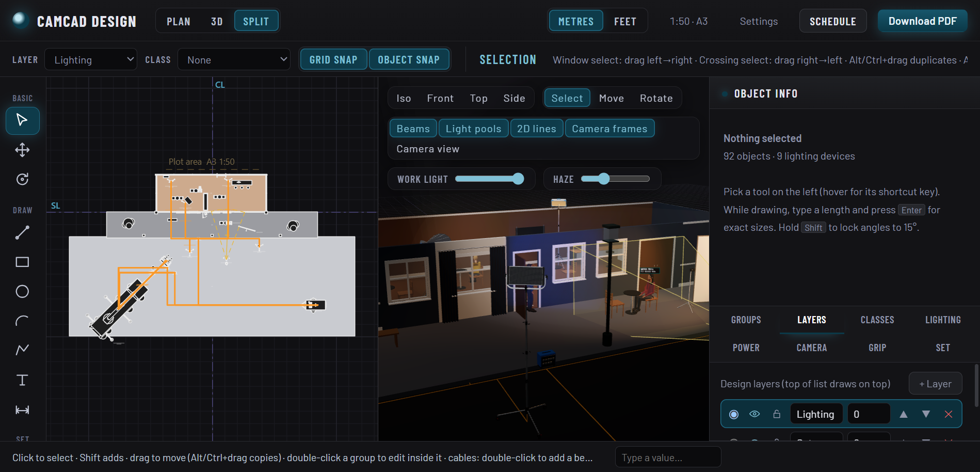
Task: Open the Schedule button
Action: (833, 21)
